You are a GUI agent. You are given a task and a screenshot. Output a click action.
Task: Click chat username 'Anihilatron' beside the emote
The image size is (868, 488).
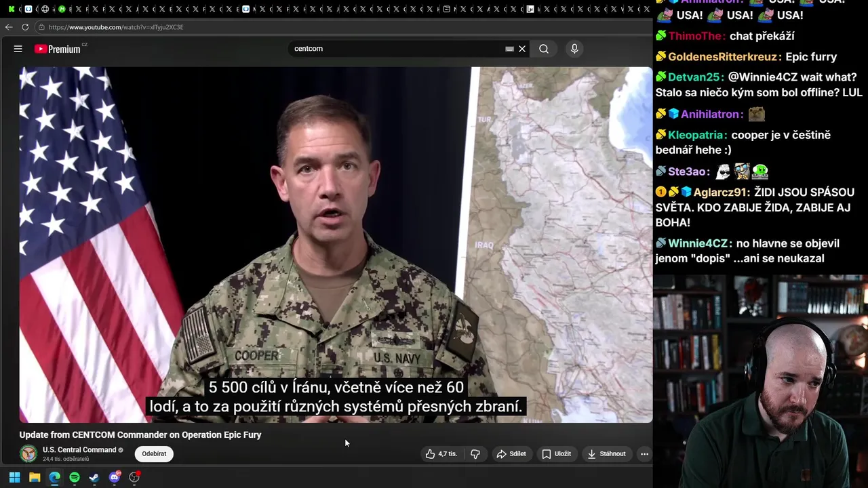tap(711, 115)
